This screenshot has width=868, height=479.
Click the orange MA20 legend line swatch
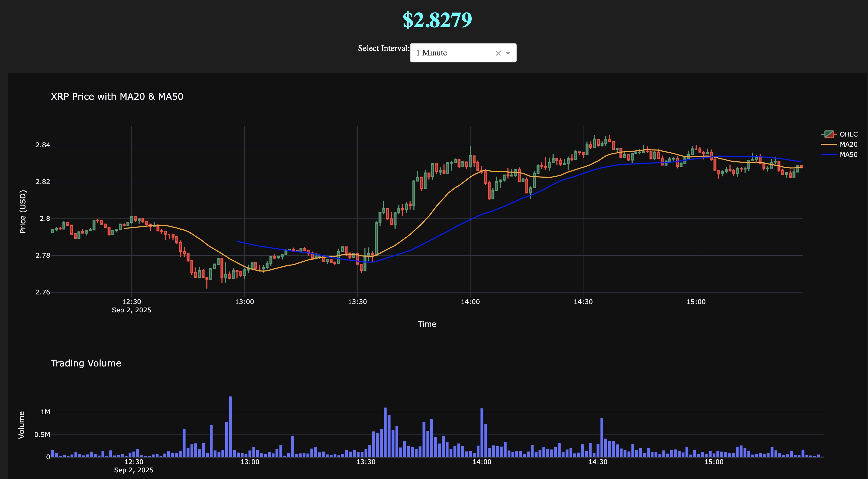pyautogui.click(x=829, y=144)
